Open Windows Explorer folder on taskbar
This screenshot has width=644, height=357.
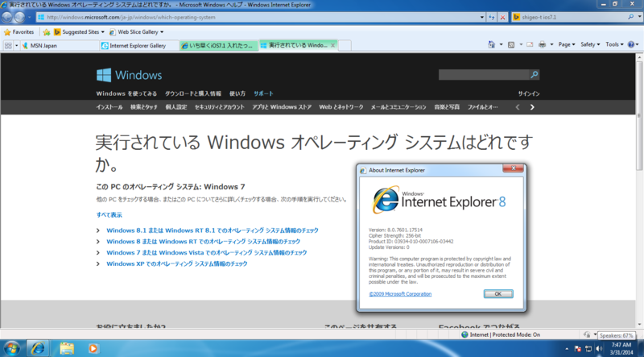pos(67,348)
